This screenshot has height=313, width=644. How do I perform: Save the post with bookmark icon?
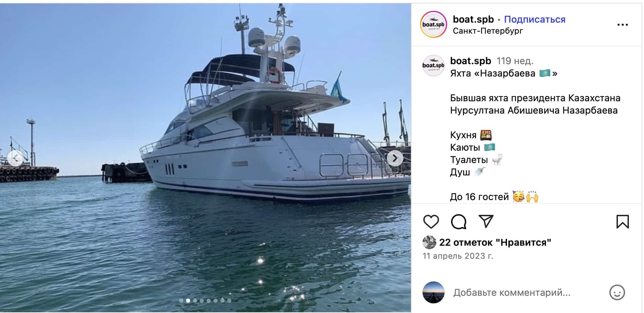(x=622, y=222)
